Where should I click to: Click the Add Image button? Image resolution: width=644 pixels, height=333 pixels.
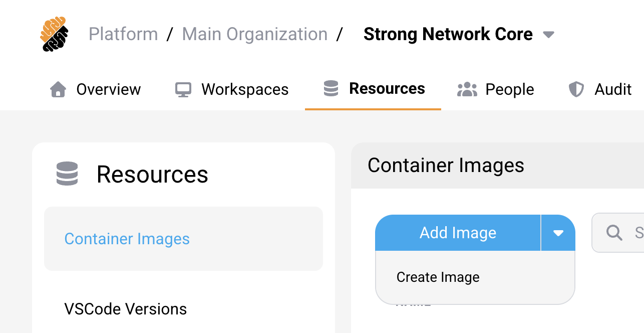458,233
